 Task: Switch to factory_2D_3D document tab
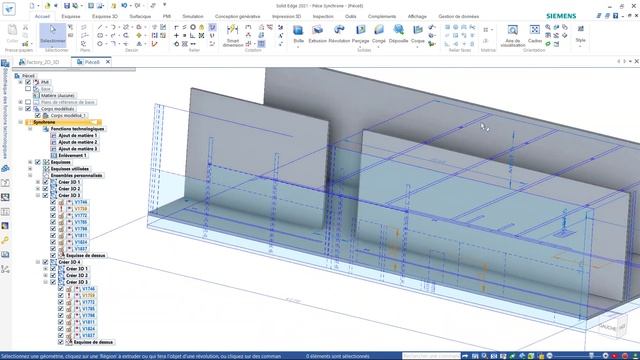tap(39, 62)
